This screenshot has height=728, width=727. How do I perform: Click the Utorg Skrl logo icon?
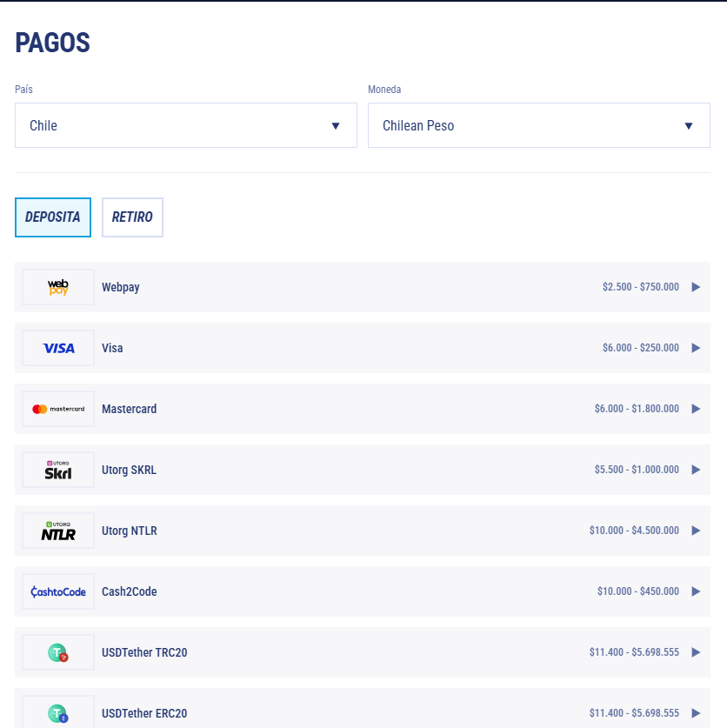[x=58, y=470]
